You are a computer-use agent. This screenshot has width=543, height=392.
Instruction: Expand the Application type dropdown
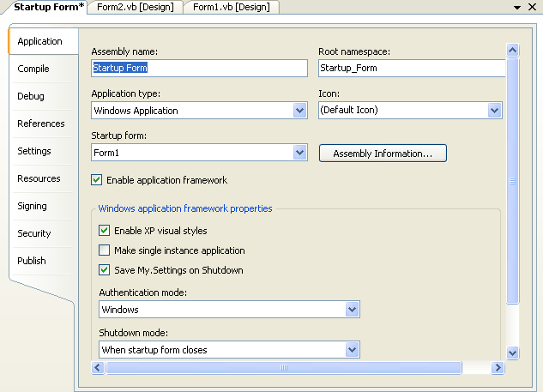click(299, 111)
